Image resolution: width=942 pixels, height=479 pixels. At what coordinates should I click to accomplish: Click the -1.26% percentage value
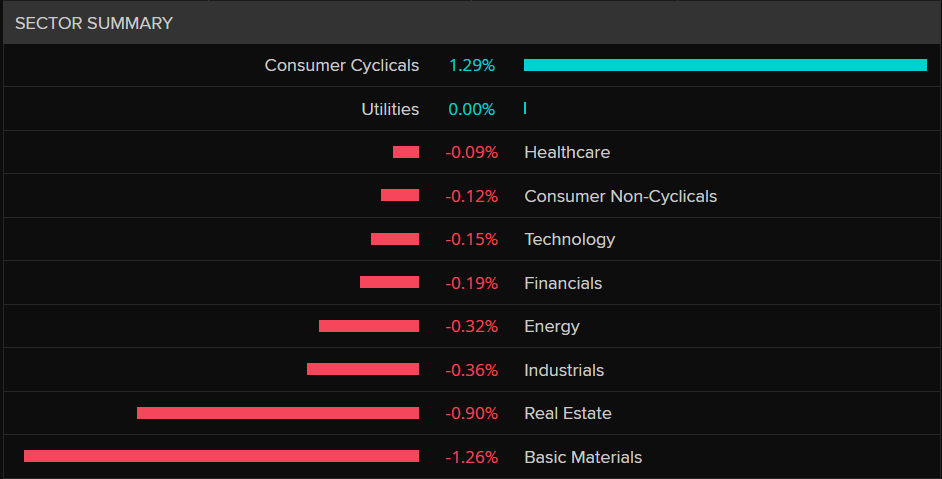471,457
